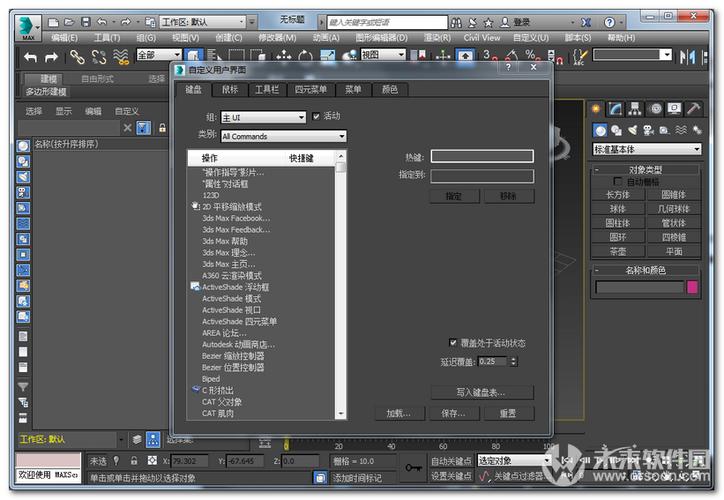Screen dimensions: 724x500
Task: Open the 自定义(U) menu
Action: click(531, 38)
